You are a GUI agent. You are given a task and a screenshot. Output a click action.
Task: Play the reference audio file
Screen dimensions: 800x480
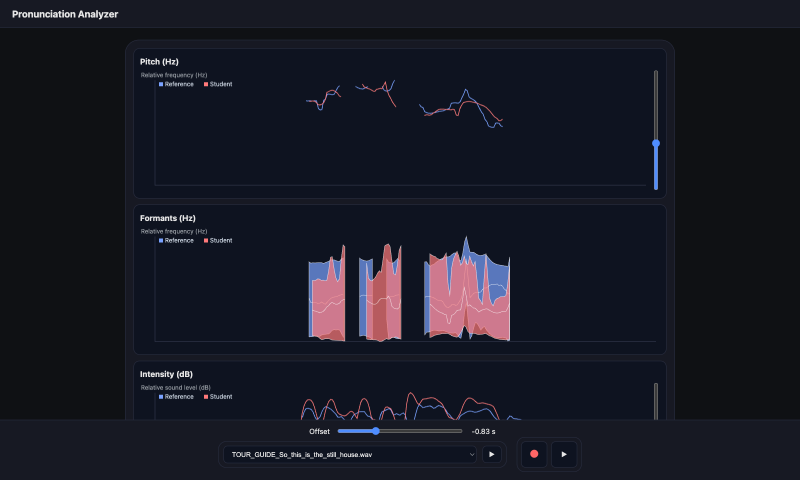click(x=491, y=454)
